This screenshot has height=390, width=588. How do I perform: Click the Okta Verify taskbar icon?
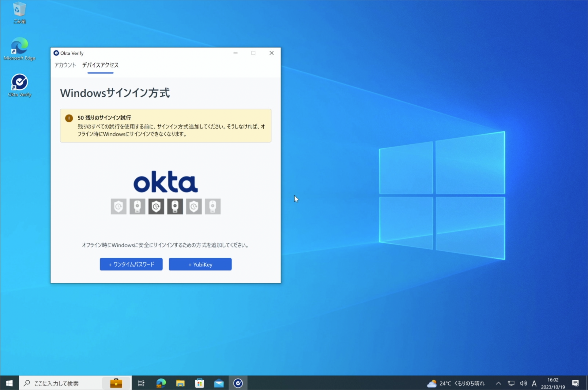(238, 383)
